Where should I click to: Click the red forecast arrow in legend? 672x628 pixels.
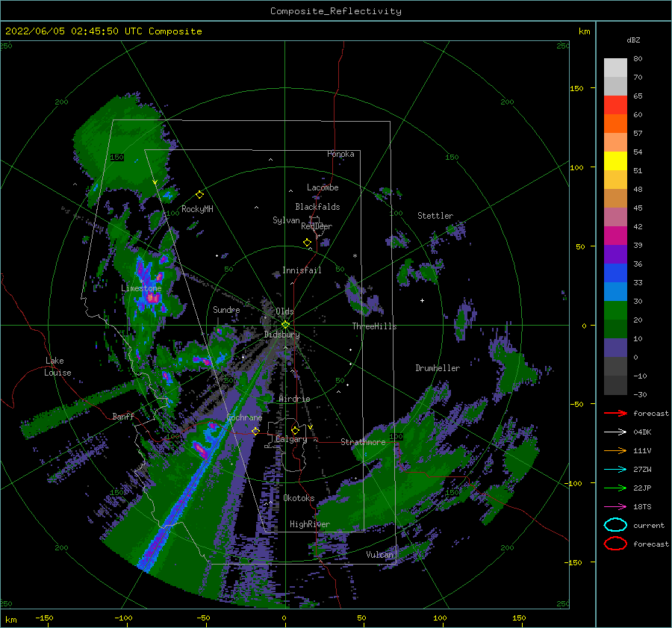pyautogui.click(x=615, y=413)
